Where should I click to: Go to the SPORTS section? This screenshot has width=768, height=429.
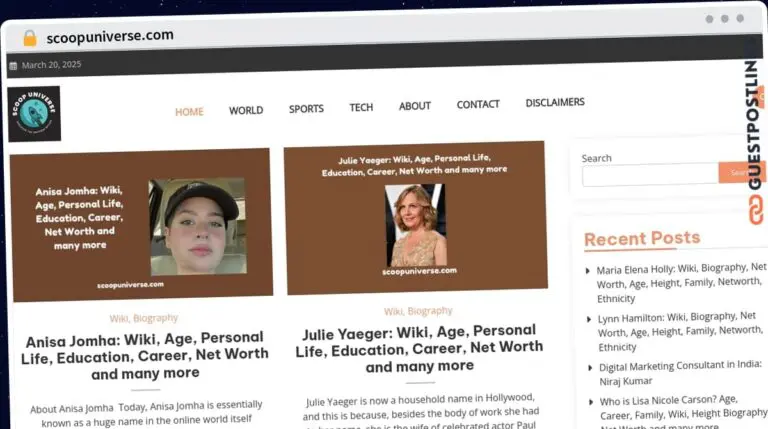click(x=306, y=109)
